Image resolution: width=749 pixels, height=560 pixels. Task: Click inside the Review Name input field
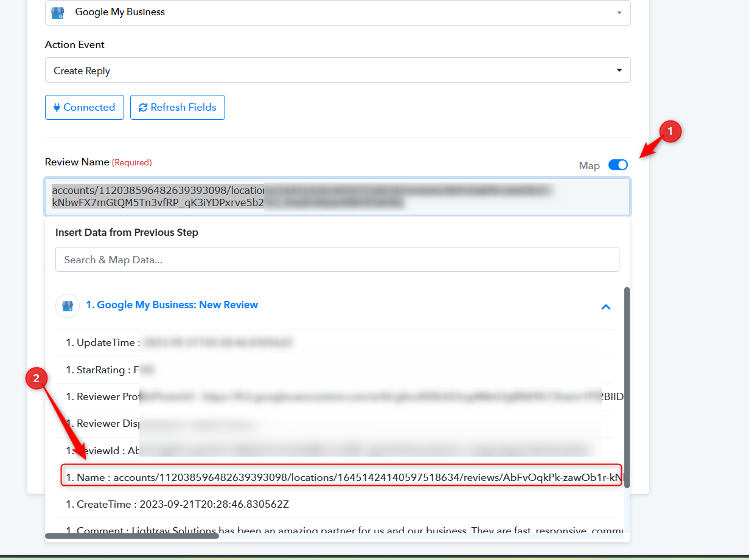pos(338,196)
